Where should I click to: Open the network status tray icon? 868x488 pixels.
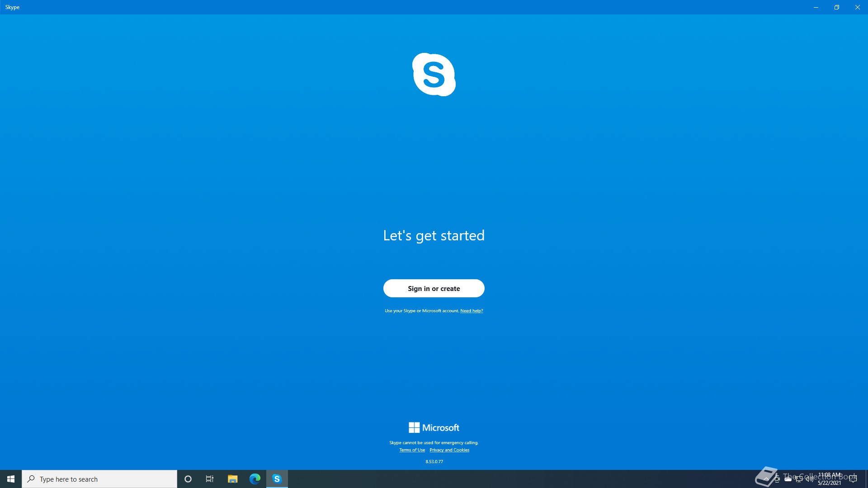point(799,479)
